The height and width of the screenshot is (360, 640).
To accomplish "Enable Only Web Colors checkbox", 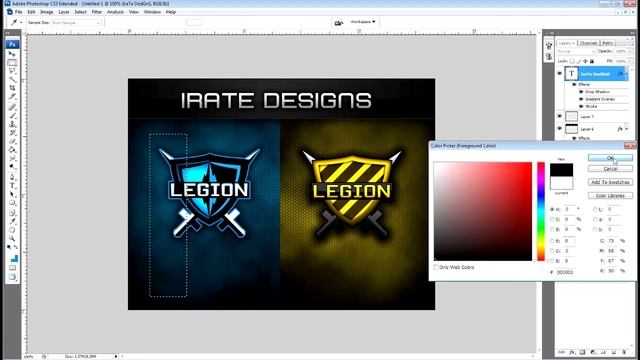I will (436, 267).
